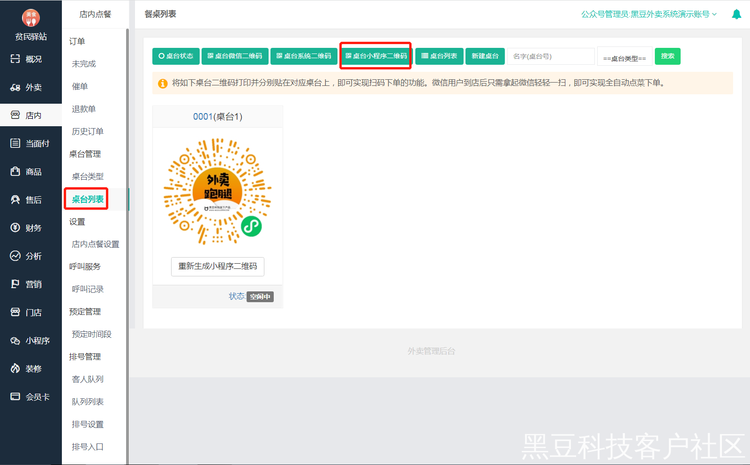Click the 空闲中 status badge
750x465 pixels.
(x=260, y=297)
